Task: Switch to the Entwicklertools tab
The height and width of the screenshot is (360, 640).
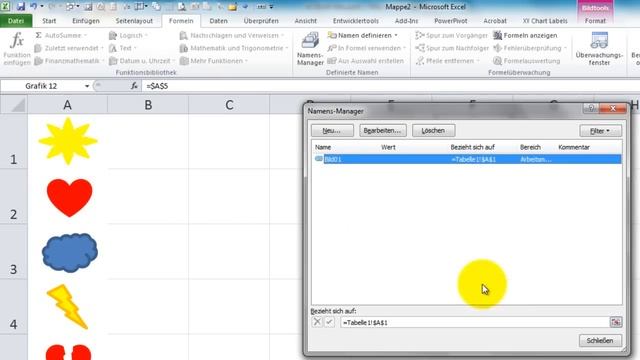Action: [356, 21]
